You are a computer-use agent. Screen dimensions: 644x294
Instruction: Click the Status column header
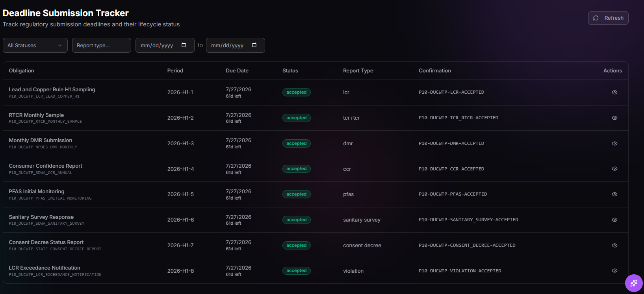pyautogui.click(x=290, y=71)
